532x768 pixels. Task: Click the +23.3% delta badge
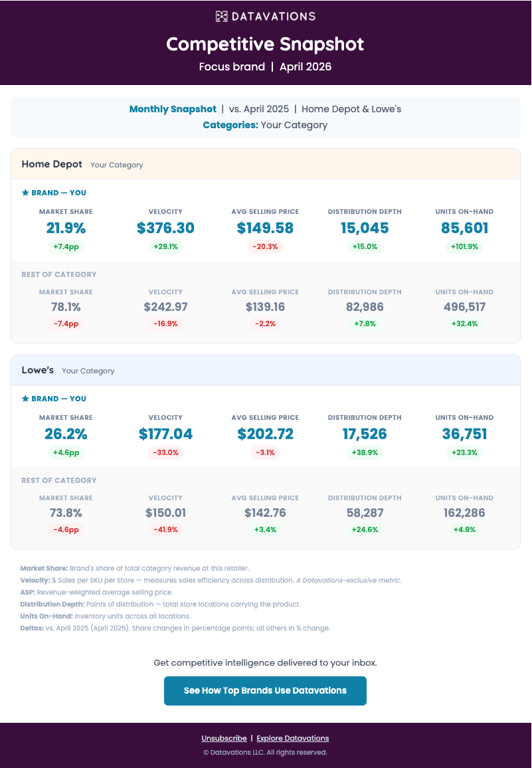click(x=464, y=452)
